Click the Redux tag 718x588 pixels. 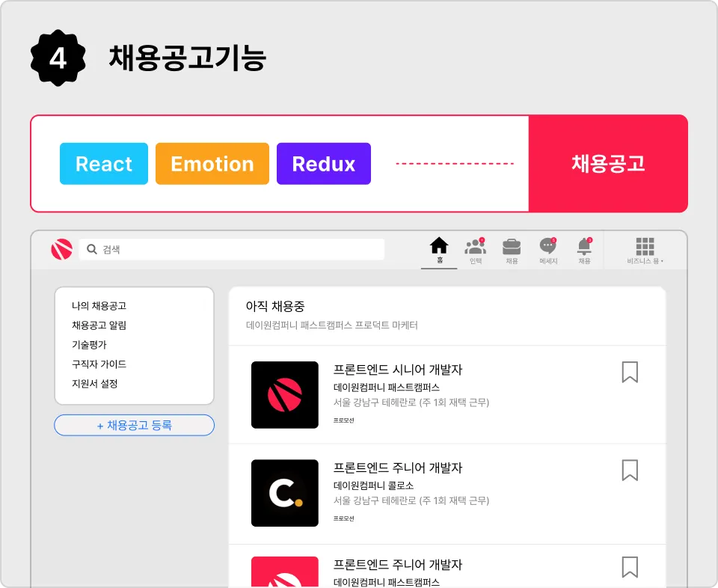(324, 164)
